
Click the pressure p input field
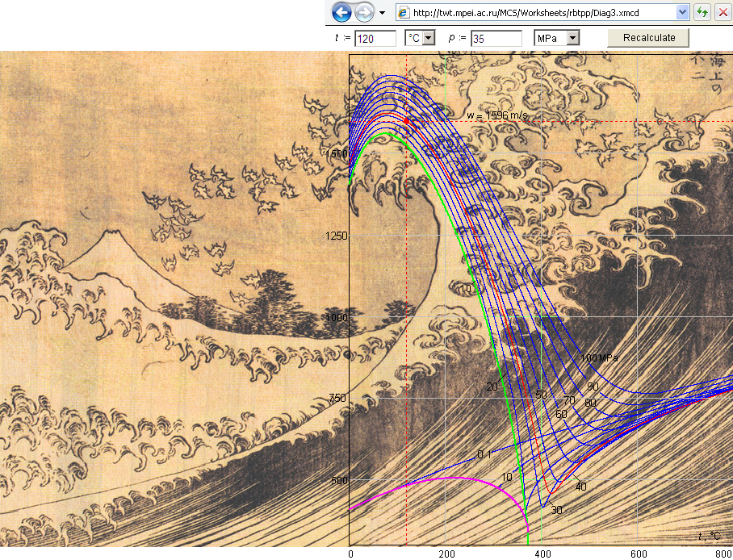pos(496,39)
